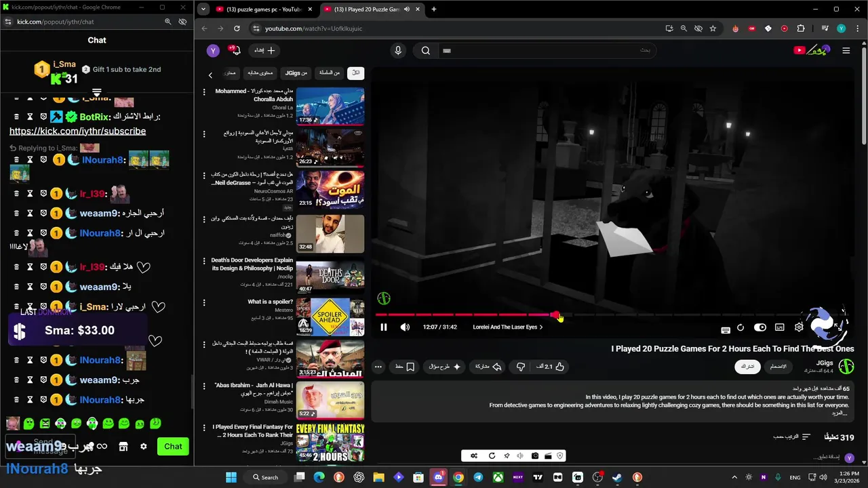Select the 'All' filter chip
Viewport: 868px width, 488px height.
tap(355, 73)
